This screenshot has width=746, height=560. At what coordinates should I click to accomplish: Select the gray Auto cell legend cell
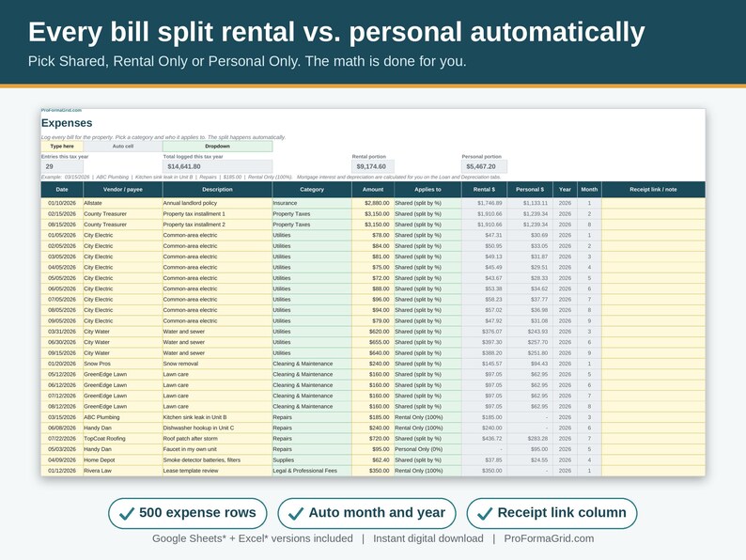click(x=123, y=146)
